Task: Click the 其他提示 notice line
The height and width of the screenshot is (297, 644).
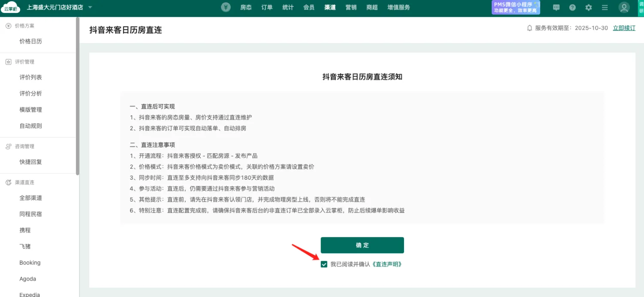Action: click(247, 199)
